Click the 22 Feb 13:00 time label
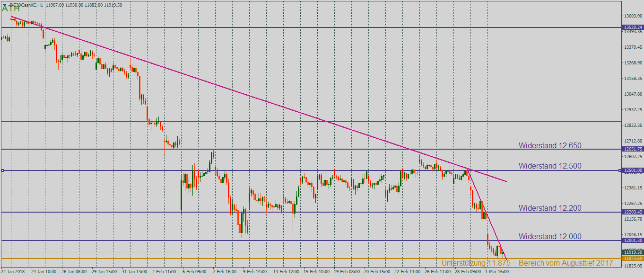Screen dimensions: 644x277 (x=407, y=272)
